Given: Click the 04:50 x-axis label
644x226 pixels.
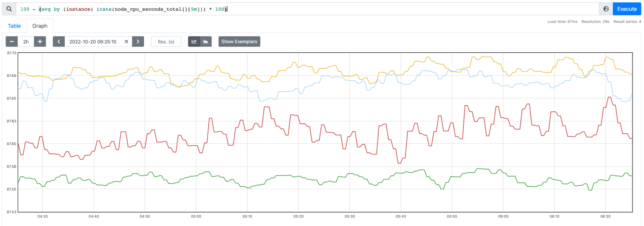Looking at the screenshot, I should (x=145, y=216).
